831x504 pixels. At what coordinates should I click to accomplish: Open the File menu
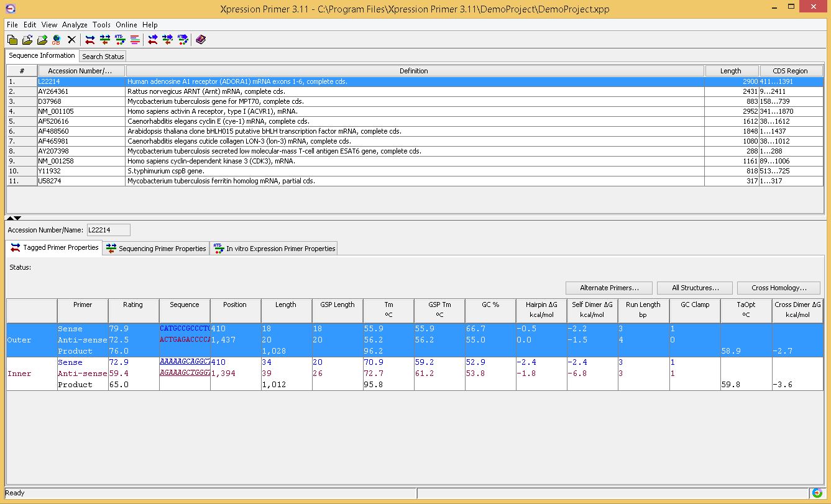pos(12,25)
